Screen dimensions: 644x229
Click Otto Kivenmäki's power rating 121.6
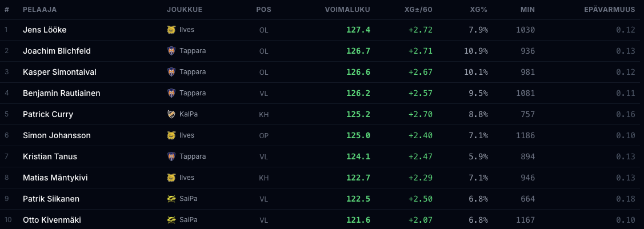click(358, 220)
